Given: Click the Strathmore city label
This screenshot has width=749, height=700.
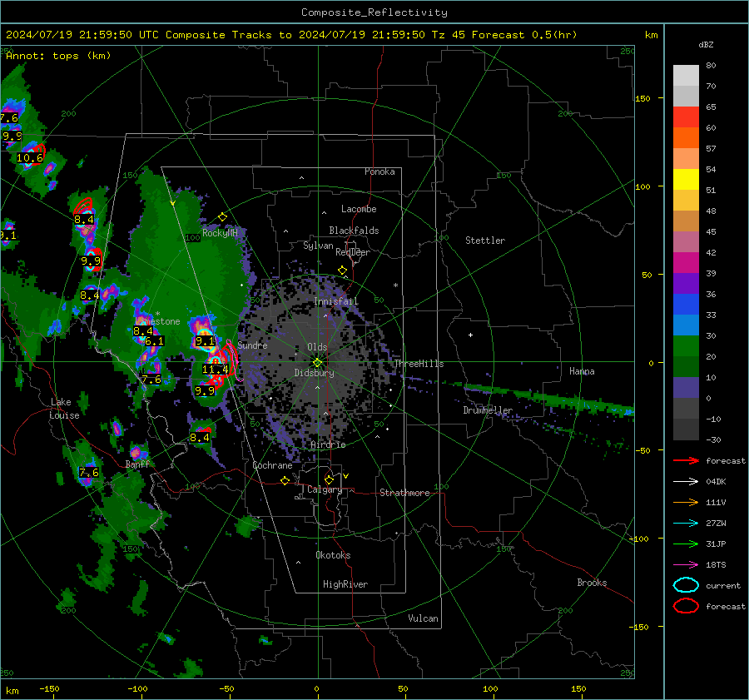Looking at the screenshot, I should 404,493.
